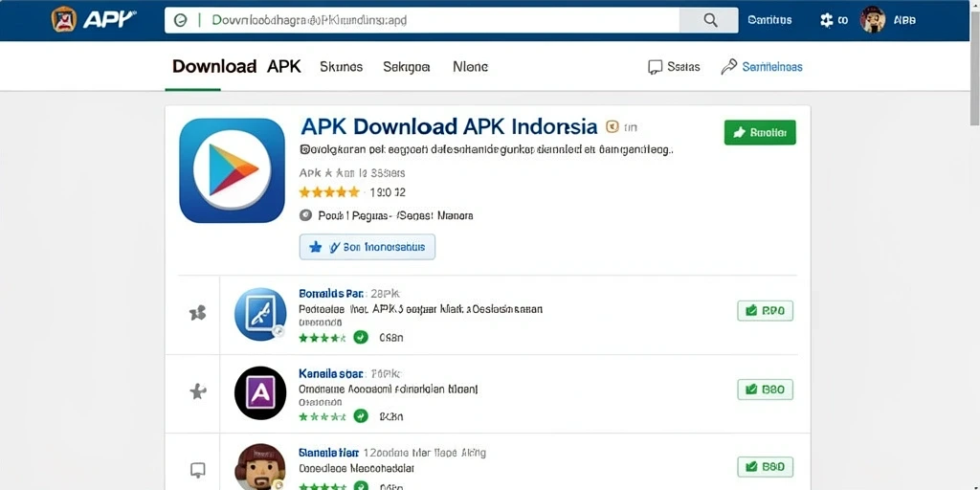Click the round icon before Pooub Pegues
The width and height of the screenshot is (980, 490).
point(305,215)
